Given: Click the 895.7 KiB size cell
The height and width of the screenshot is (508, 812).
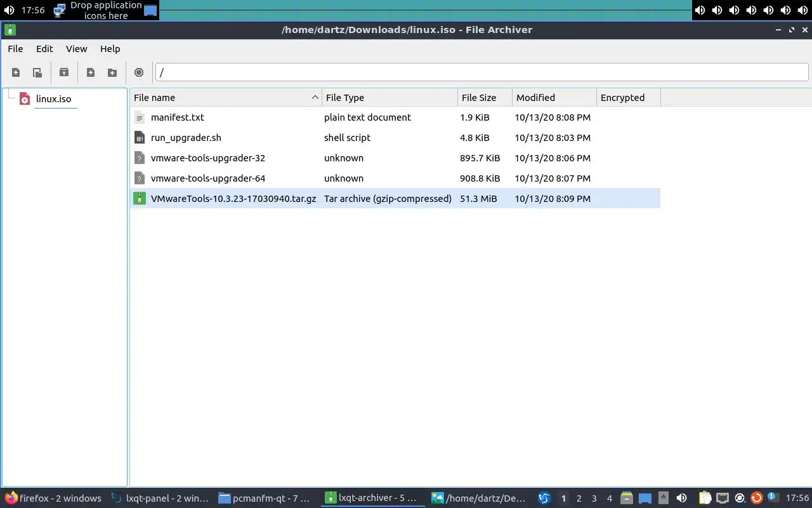Looking at the screenshot, I should coord(480,158).
